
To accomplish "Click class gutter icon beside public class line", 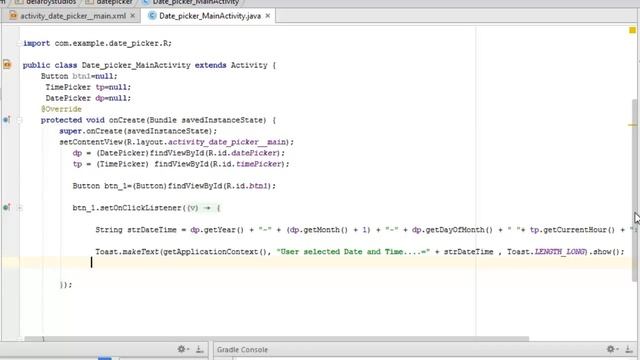I will (x=7, y=64).
